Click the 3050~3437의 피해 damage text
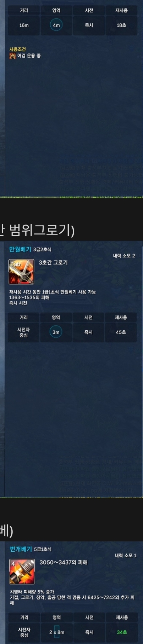The width and height of the screenshot is (143, 644). pyautogui.click(x=64, y=562)
